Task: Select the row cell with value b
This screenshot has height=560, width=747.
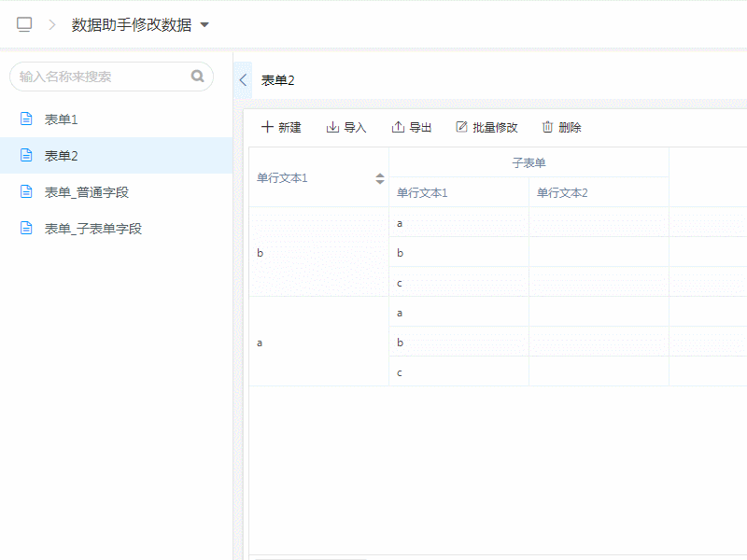Action: pos(261,253)
